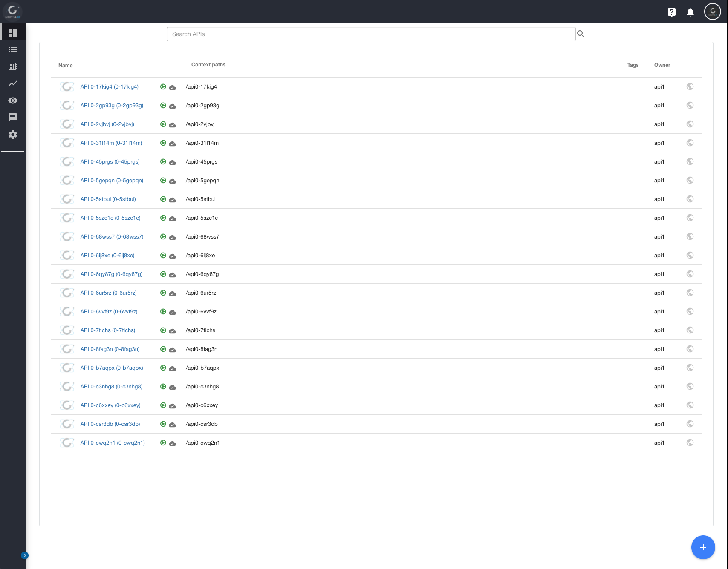Click the cloud sync icon for API 0-31l14m

click(173, 144)
